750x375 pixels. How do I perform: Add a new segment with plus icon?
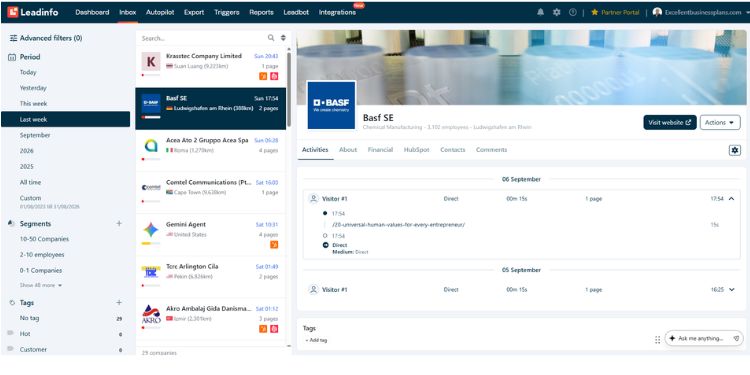119,223
